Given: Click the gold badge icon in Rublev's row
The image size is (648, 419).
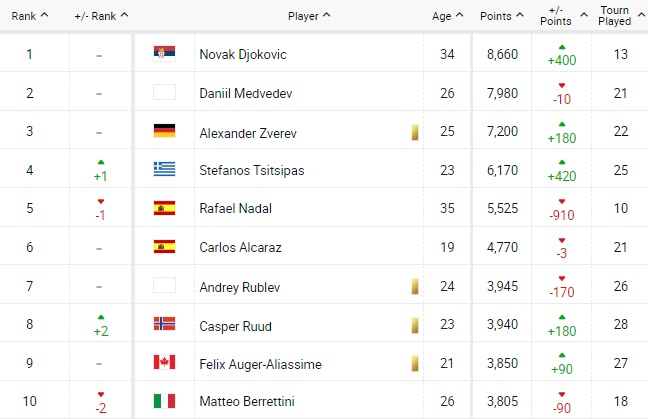Looking at the screenshot, I should coord(412,287).
